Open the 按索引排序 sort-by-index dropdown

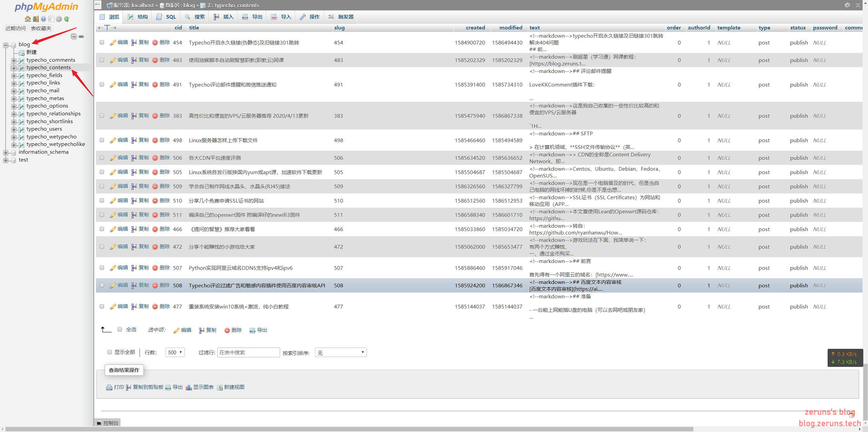341,352
